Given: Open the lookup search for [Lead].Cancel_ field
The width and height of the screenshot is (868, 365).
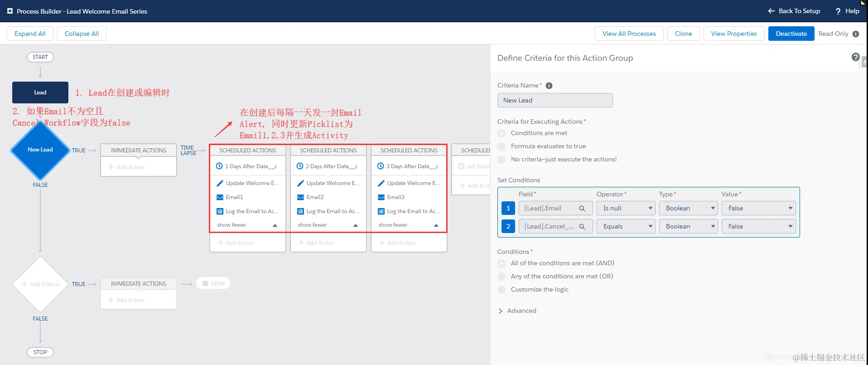Looking at the screenshot, I should coord(582,227).
